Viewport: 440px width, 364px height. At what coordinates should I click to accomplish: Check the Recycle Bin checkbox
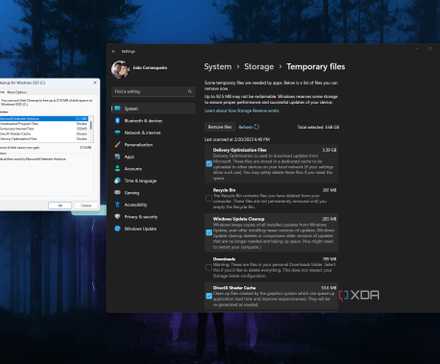click(x=209, y=198)
